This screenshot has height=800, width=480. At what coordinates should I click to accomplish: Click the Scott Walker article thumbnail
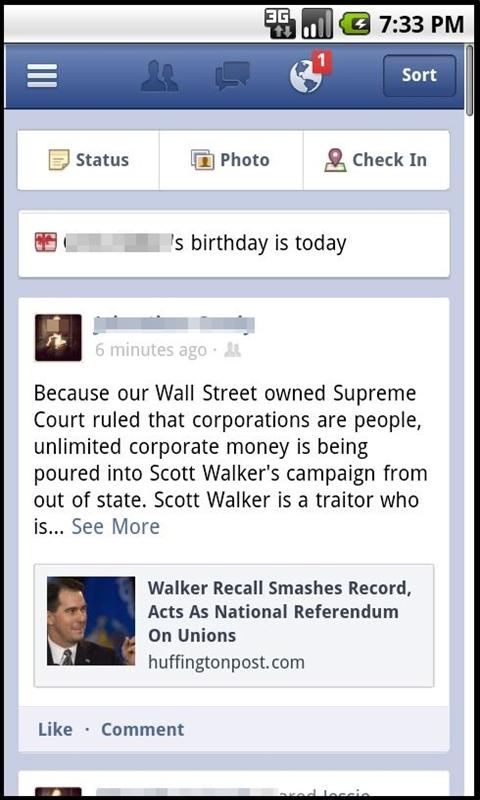click(91, 621)
